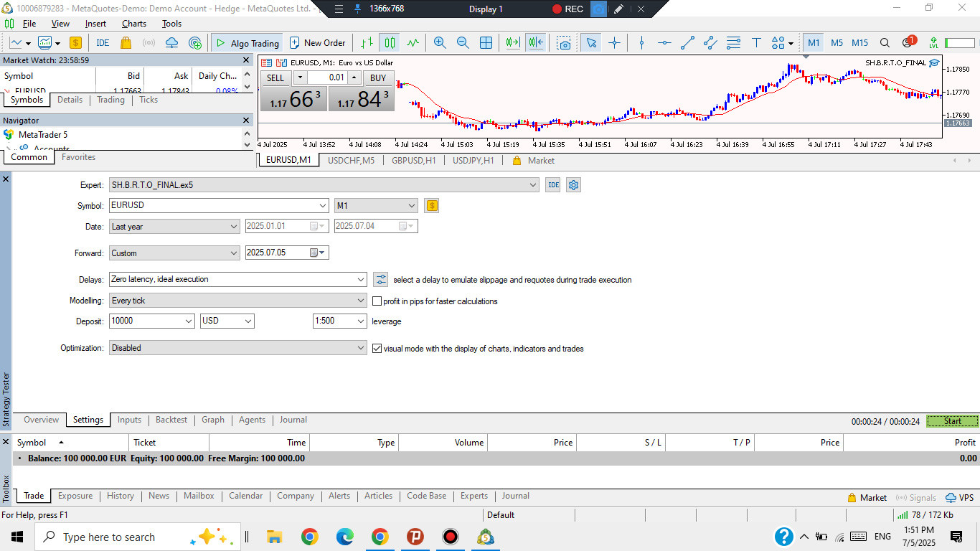Uncheck visual mode checkbox
The image size is (980, 551).
coord(377,349)
